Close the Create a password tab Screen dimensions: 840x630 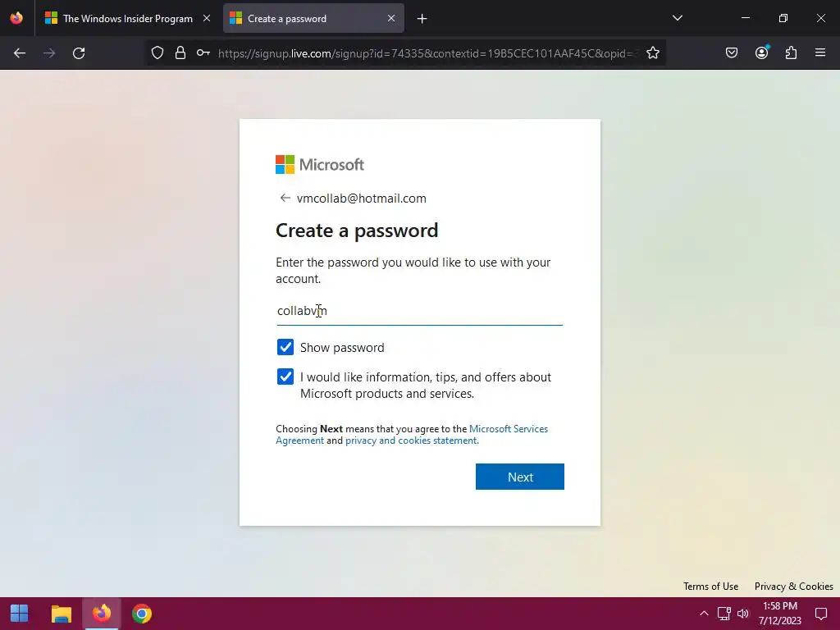point(391,18)
